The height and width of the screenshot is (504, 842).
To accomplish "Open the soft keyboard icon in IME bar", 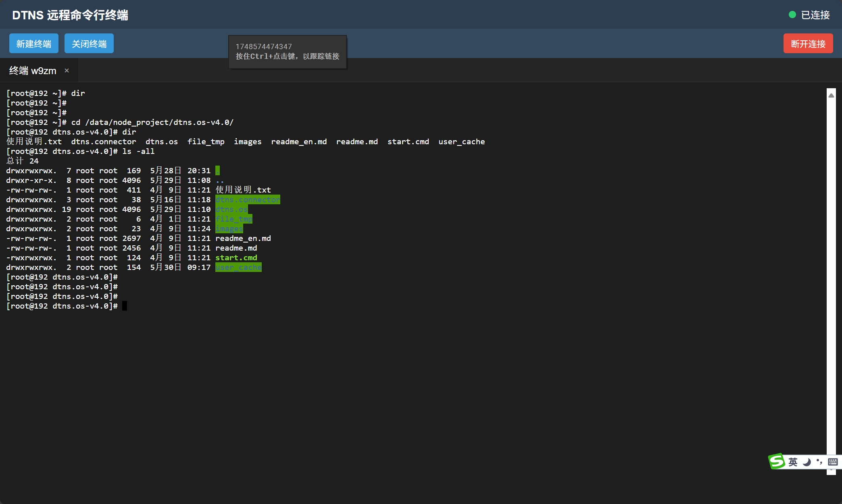I will click(x=833, y=462).
